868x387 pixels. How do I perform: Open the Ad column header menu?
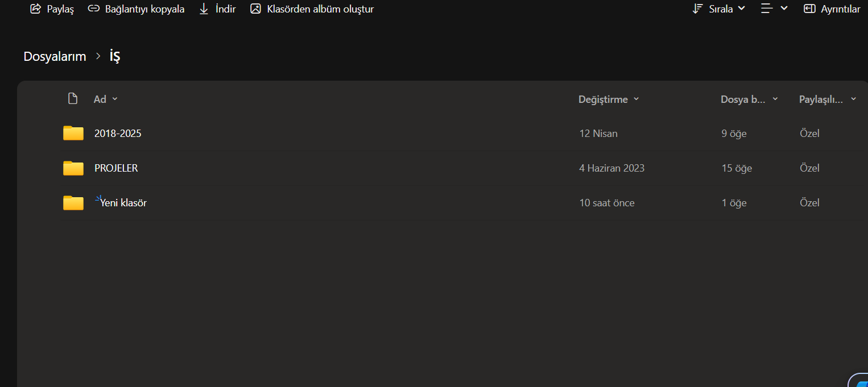(106, 99)
